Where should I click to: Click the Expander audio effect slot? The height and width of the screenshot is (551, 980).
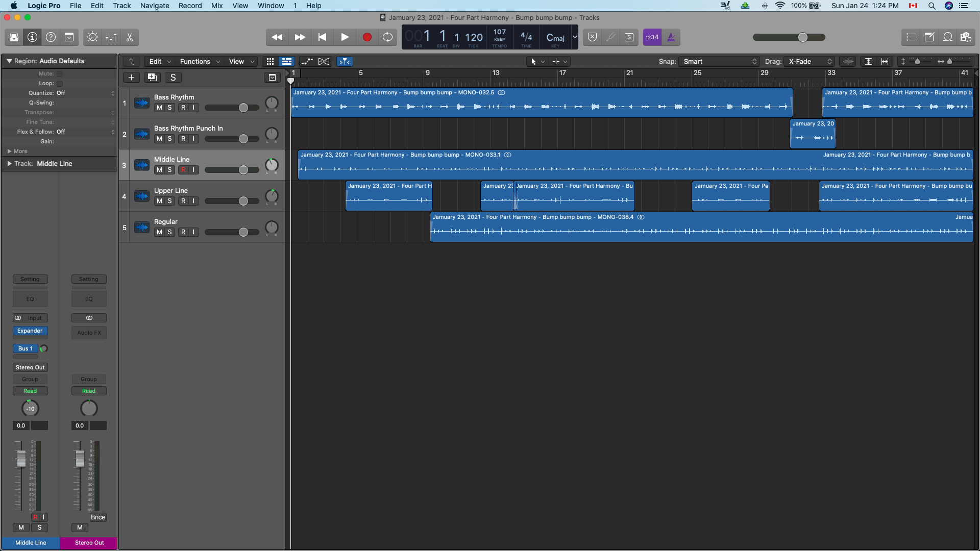click(30, 331)
